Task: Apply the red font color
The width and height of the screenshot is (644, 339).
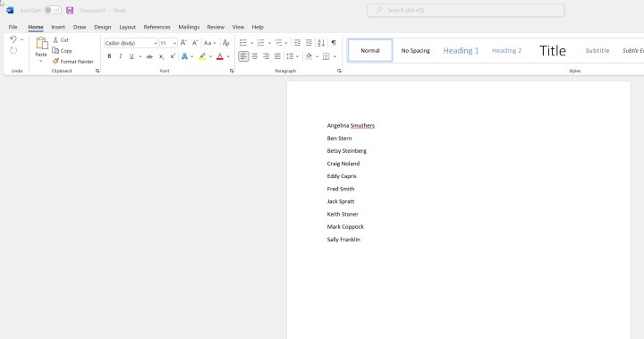Action: [220, 56]
